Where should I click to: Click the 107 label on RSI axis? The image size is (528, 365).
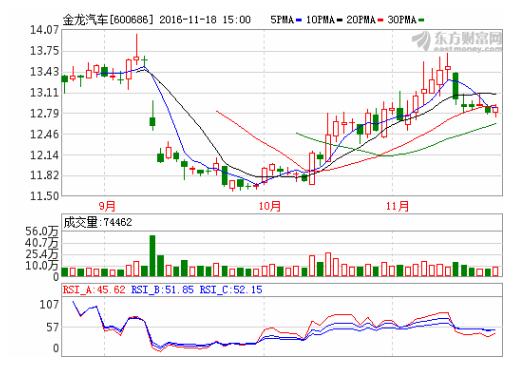click(49, 304)
